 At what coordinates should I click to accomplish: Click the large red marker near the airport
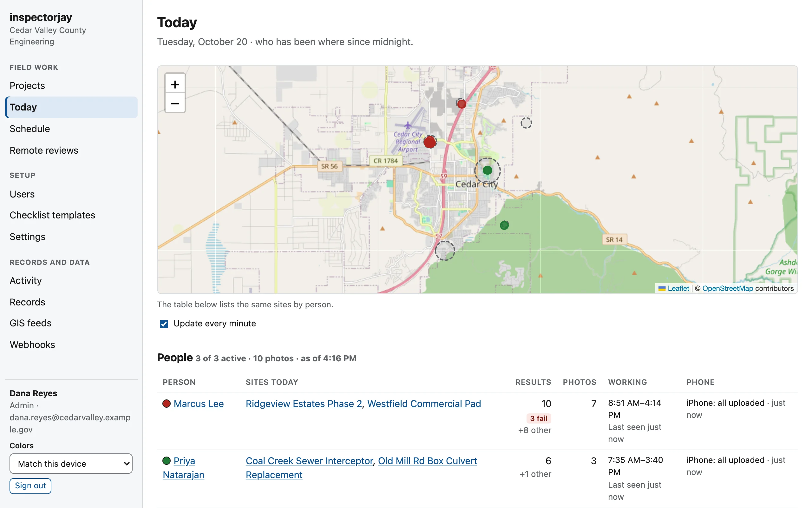[x=430, y=142]
